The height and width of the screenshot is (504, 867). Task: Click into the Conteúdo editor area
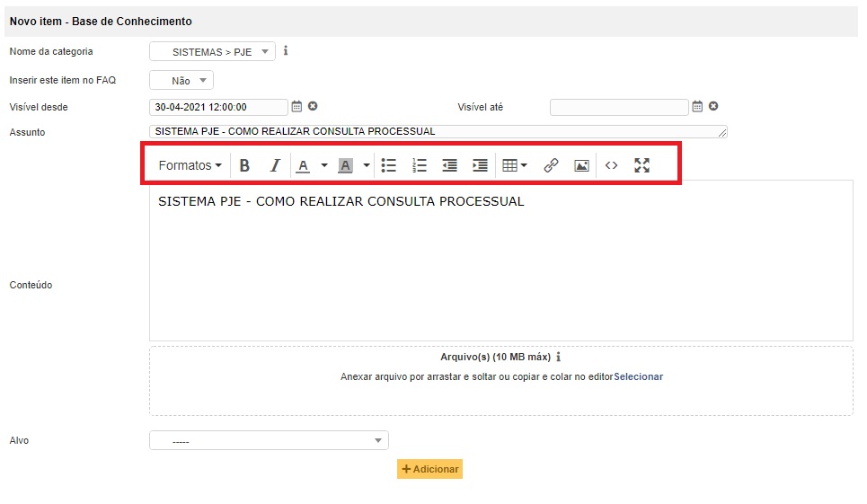pyautogui.click(x=501, y=261)
